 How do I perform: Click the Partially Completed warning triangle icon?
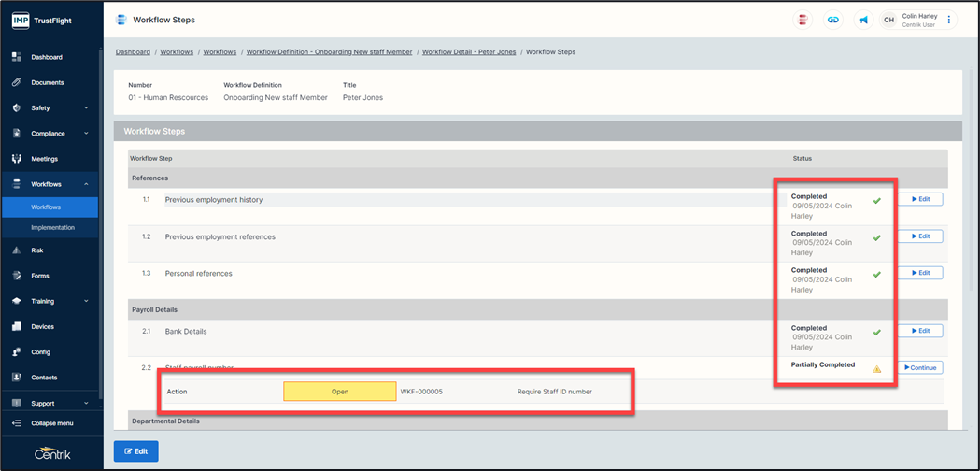[876, 369]
